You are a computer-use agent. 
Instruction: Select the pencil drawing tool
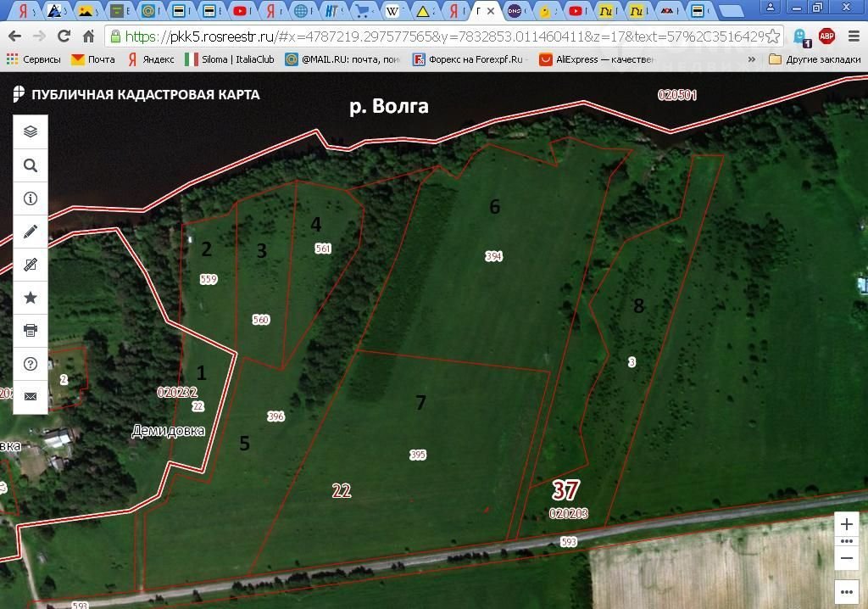point(31,232)
